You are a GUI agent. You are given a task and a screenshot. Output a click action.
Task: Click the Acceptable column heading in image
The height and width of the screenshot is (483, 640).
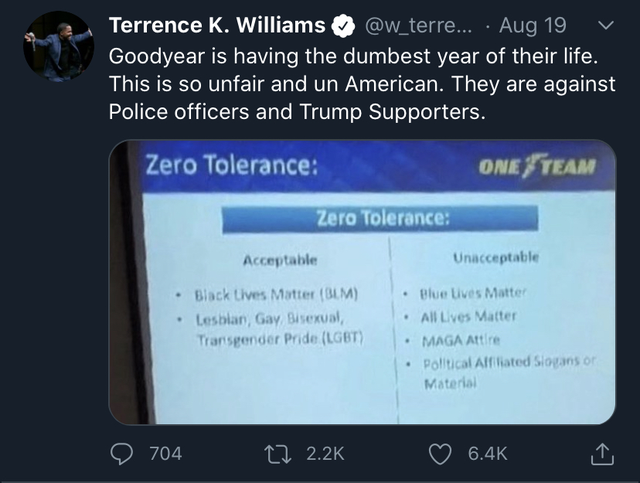(280, 259)
